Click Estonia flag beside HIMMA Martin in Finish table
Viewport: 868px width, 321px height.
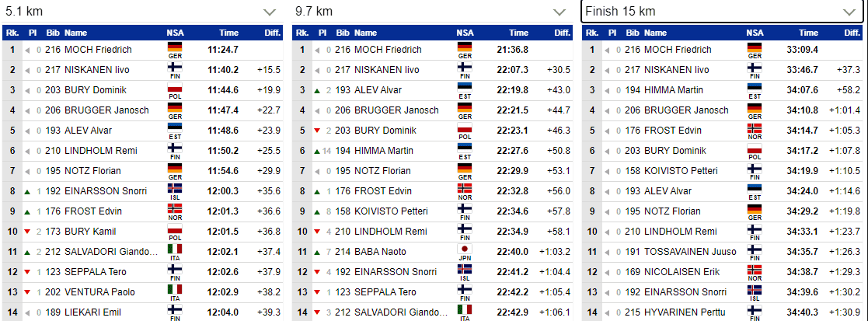coord(755,88)
